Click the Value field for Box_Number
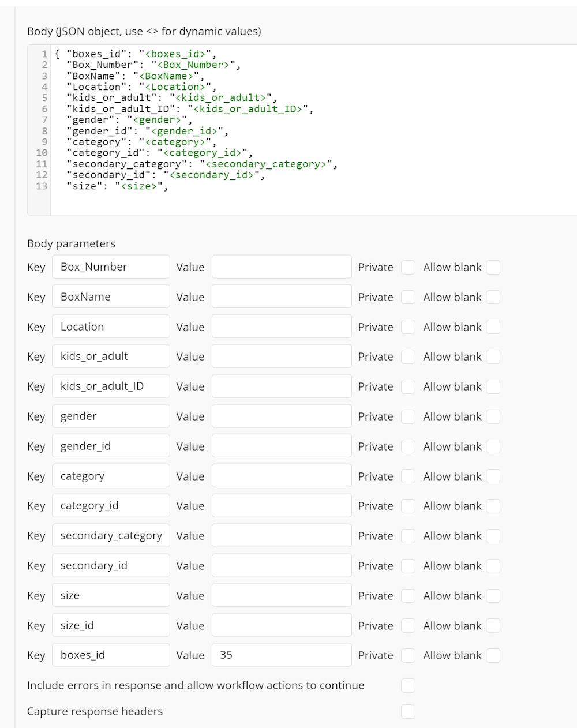This screenshot has height=728, width=577. [x=281, y=267]
